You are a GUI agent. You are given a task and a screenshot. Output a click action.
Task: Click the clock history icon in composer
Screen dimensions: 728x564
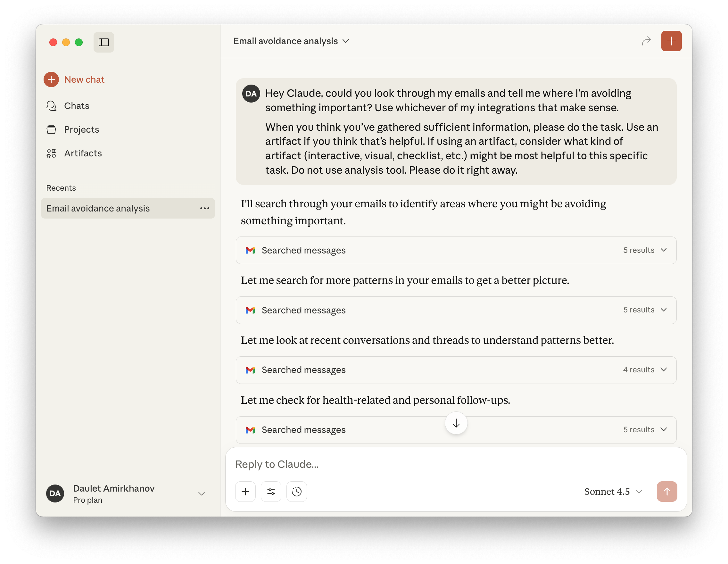point(296,491)
